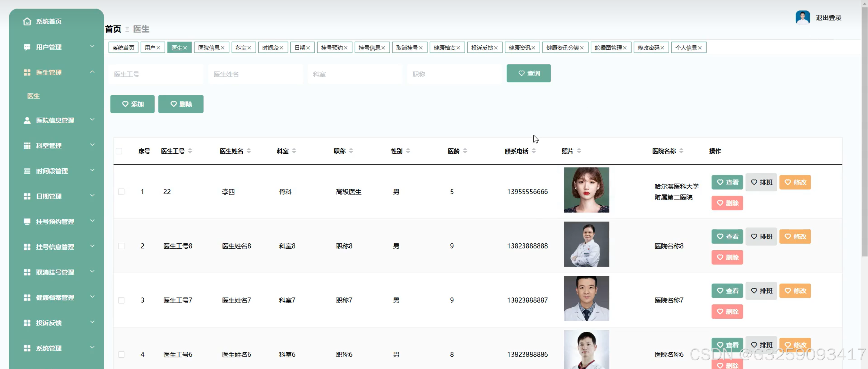Click 查看 for doctor 李四
This screenshot has height=369, width=868.
click(x=727, y=183)
